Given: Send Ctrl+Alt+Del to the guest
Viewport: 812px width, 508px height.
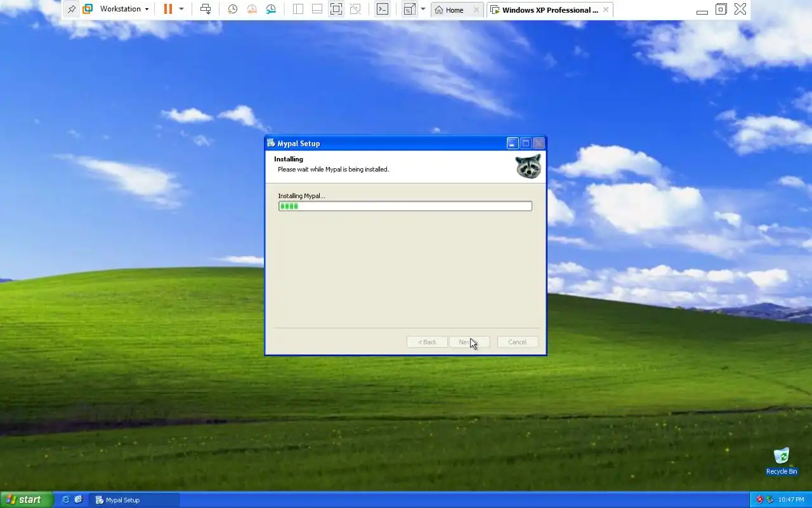Looking at the screenshot, I should click(206, 10).
